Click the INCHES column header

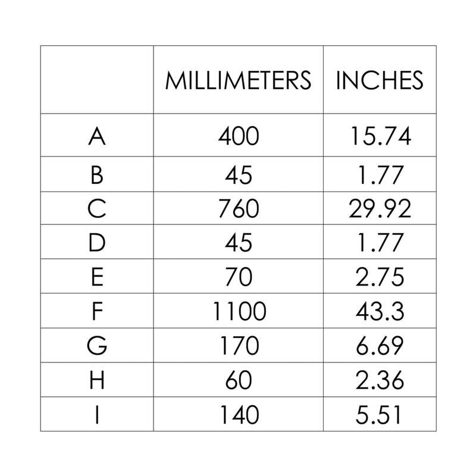380,80
